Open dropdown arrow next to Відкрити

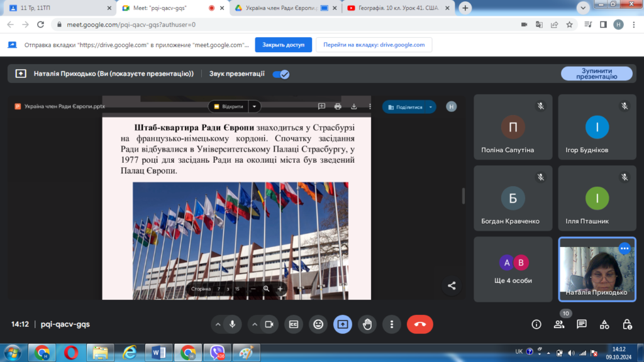click(255, 107)
